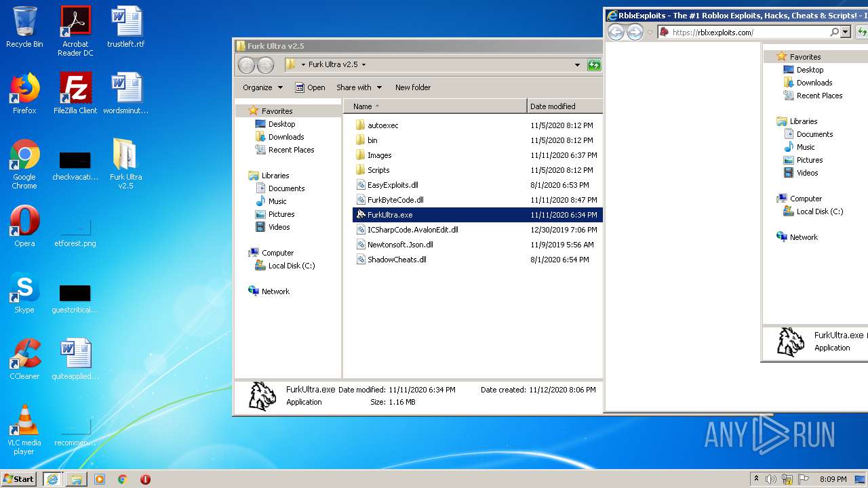
Task: Select the quiteapplied document on desktop
Action: [x=75, y=359]
